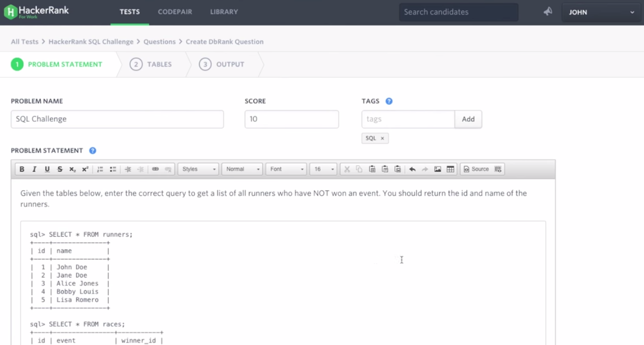Remove the SQL tag
The width and height of the screenshot is (644, 345).
point(382,138)
